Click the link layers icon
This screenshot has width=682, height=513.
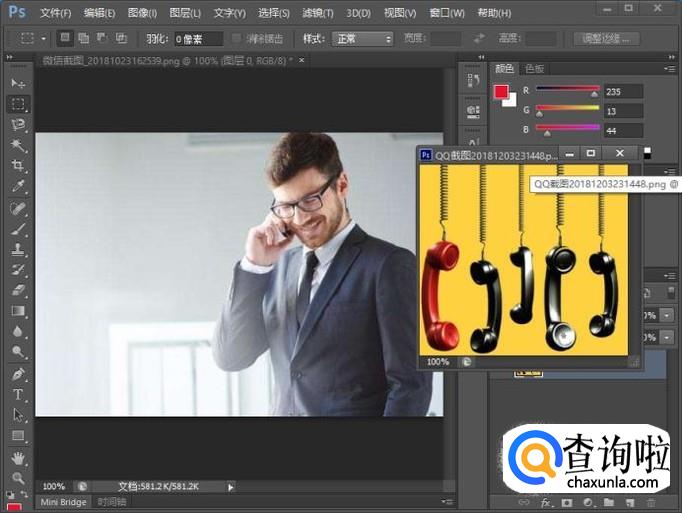click(x=524, y=503)
